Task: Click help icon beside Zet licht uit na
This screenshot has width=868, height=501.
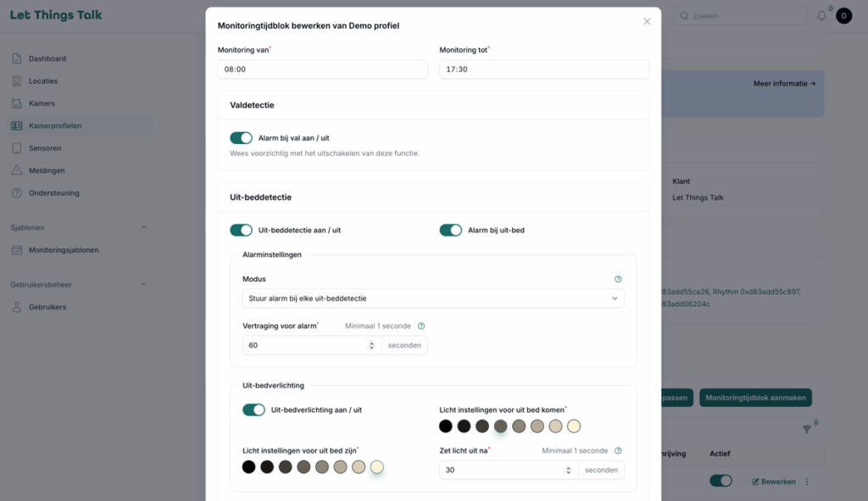Action: [x=618, y=451]
